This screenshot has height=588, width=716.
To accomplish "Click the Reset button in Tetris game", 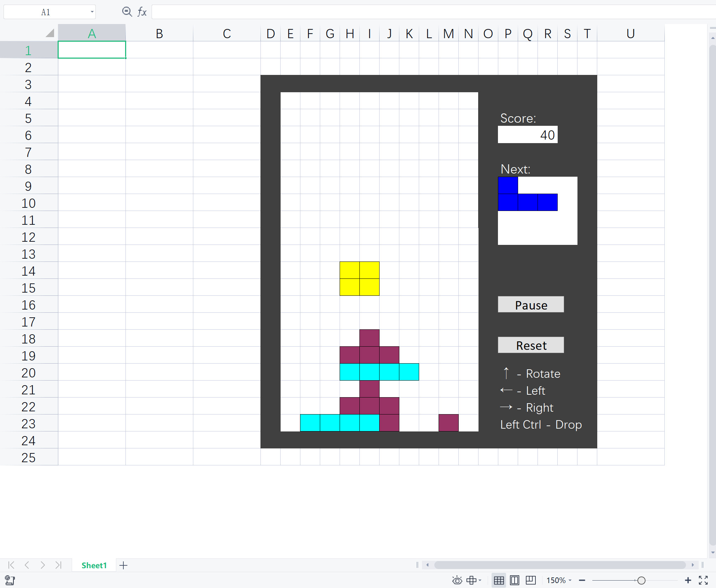I will click(531, 345).
